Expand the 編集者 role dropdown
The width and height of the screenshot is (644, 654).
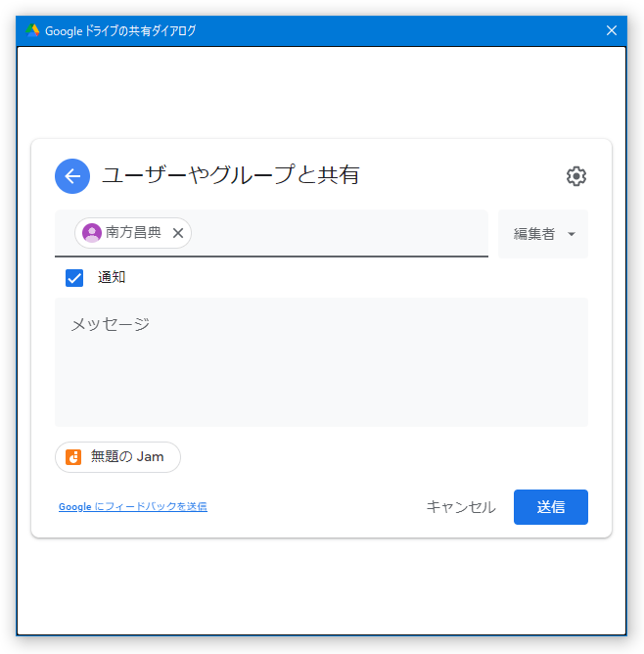(543, 234)
